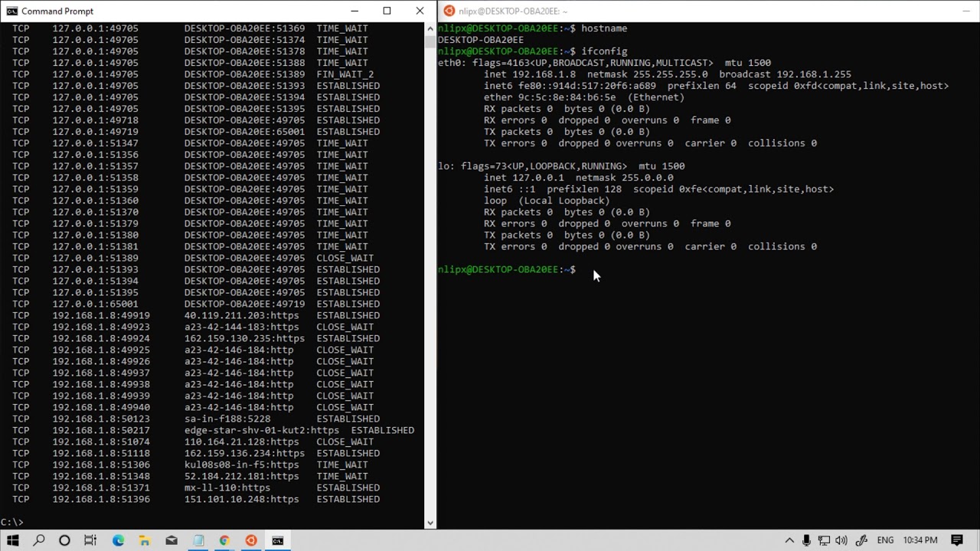The width and height of the screenshot is (980, 551).
Task: Click Ubuntu terminal title nlipx@DESKTOP-OBA20EE
Action: pos(513,11)
